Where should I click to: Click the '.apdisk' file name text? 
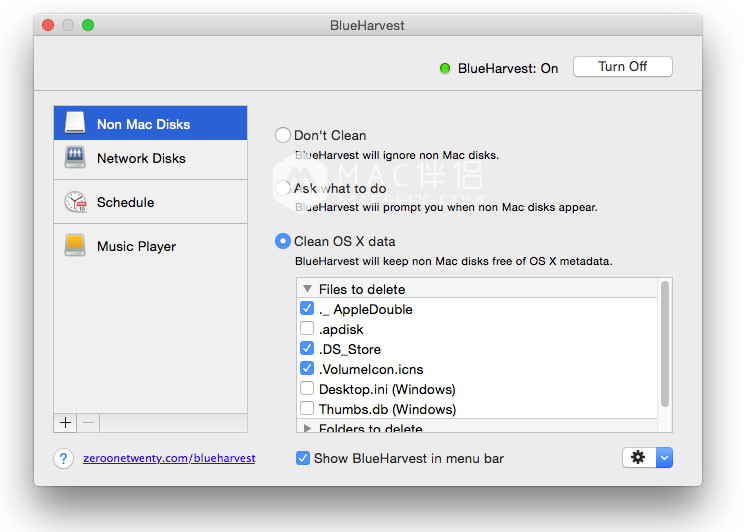(341, 329)
